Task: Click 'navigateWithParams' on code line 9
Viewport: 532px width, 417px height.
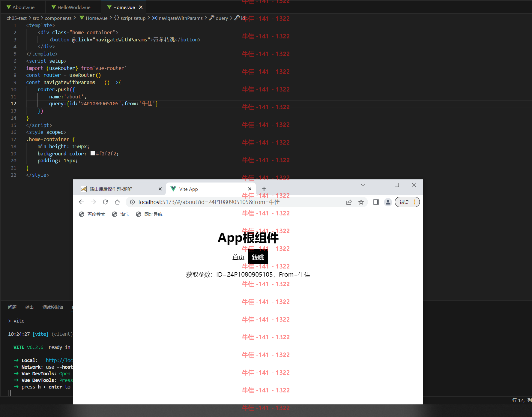Action: pyautogui.click(x=69, y=82)
